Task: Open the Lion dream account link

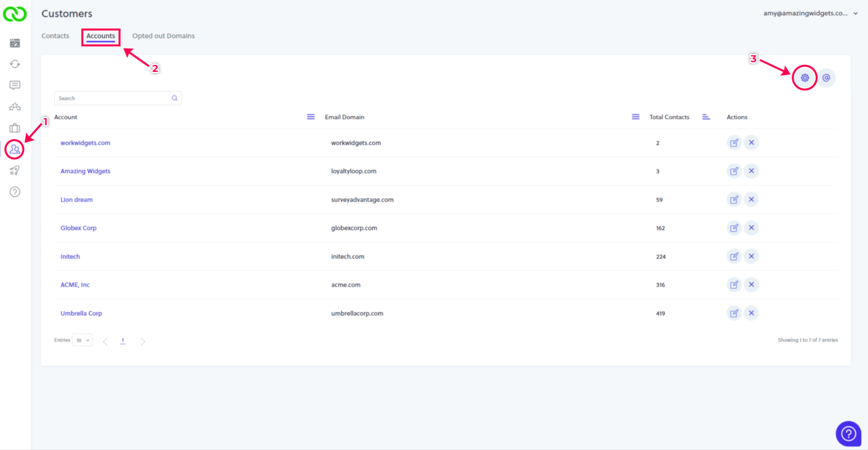Action: (x=76, y=200)
